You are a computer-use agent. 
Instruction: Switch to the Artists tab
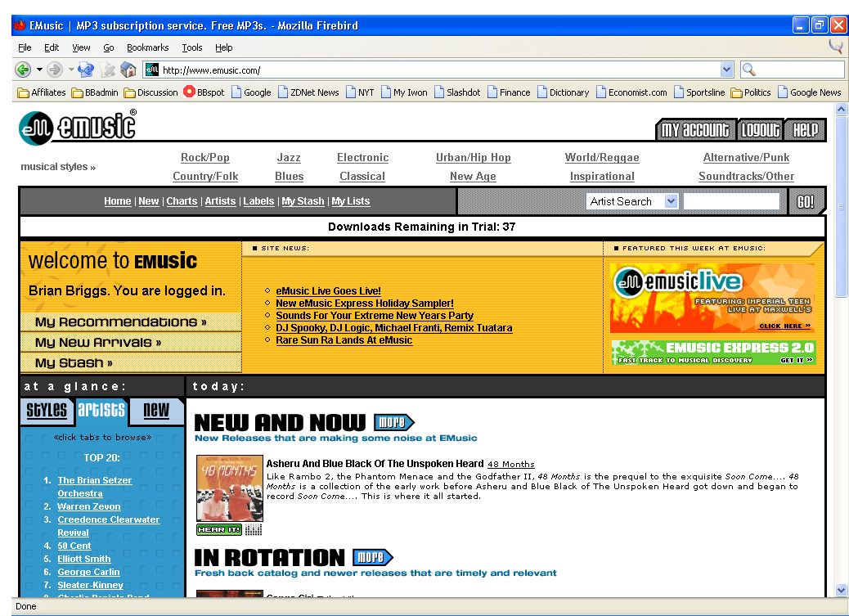101,410
